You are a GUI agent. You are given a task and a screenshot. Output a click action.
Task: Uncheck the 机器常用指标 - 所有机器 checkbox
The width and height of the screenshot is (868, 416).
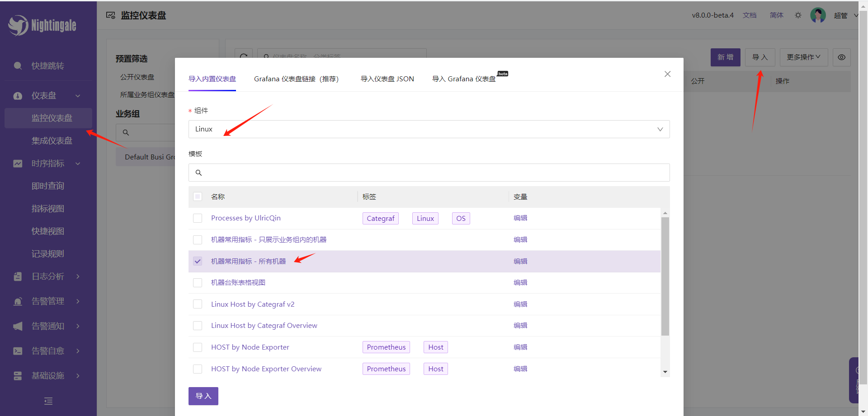point(198,261)
